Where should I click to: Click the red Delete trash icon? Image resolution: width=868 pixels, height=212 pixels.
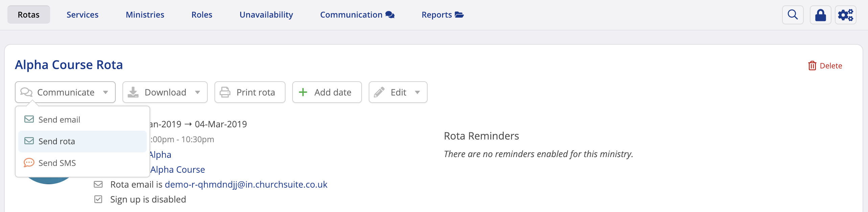coord(812,66)
